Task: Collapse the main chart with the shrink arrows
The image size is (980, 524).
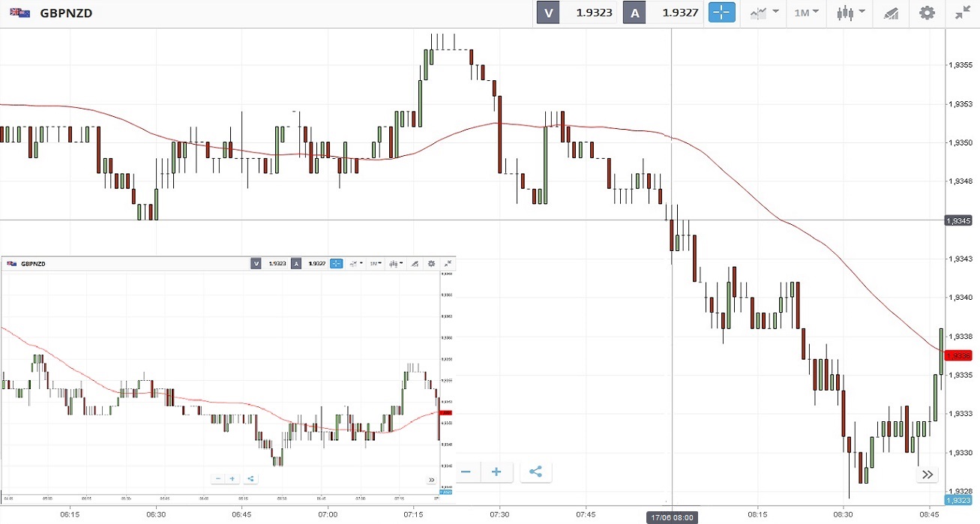Action: pyautogui.click(x=963, y=13)
